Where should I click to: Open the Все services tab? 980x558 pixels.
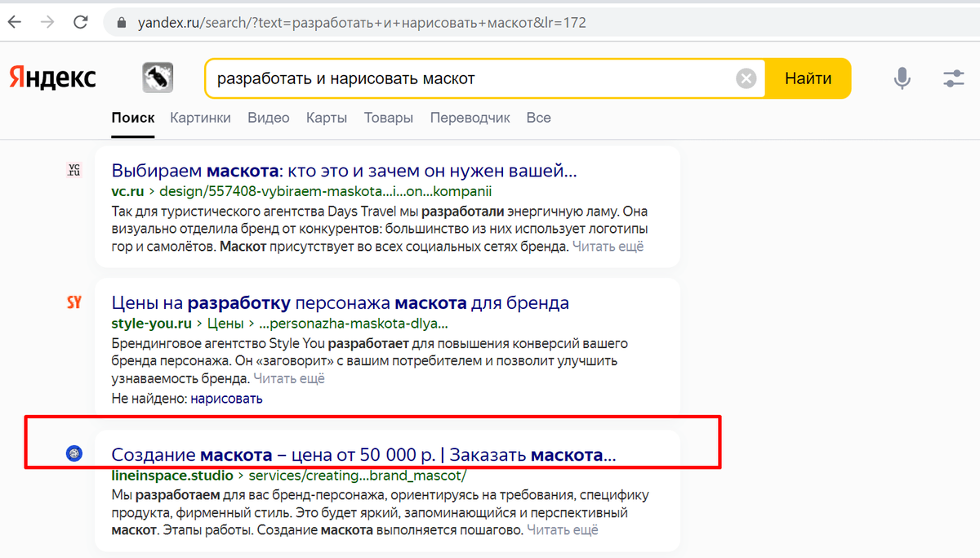coord(538,118)
